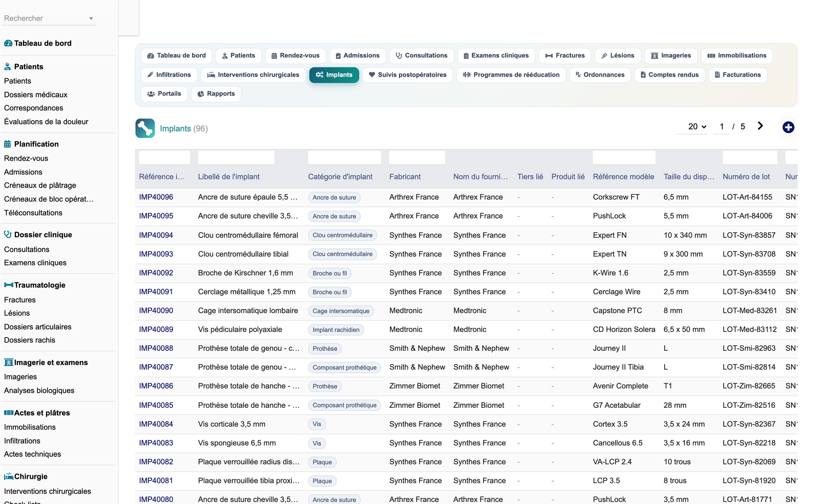The image size is (815, 504).
Task: Open implant IMP40094 record
Action: 156,235
